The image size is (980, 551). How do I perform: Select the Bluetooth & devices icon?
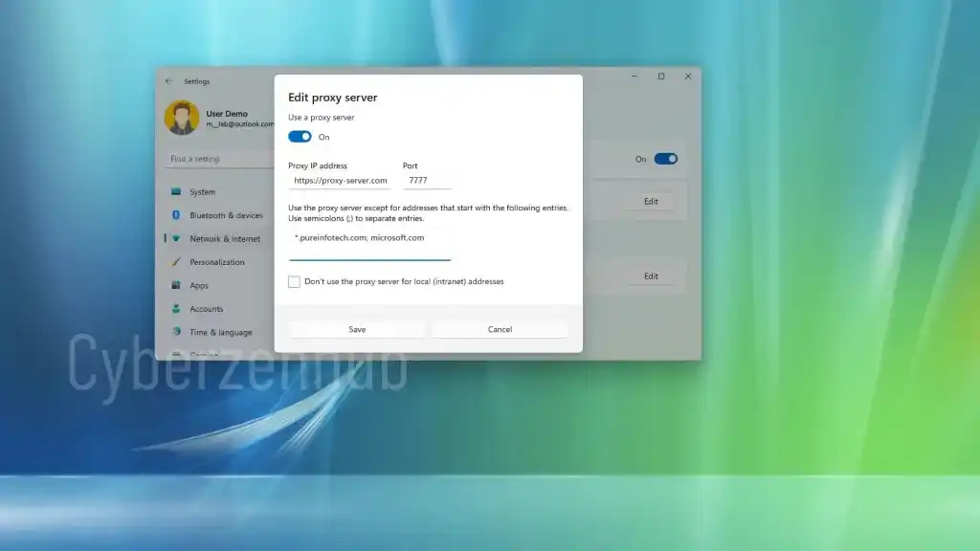tap(176, 215)
